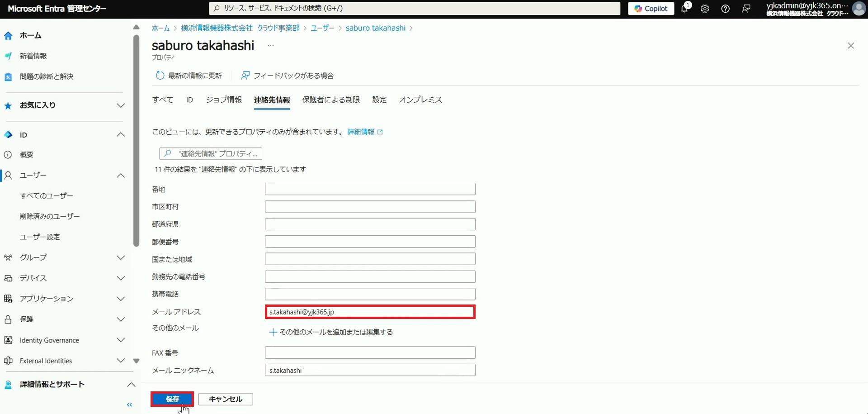868x414 pixels.
Task: Click the sidebar vertical scrollbar
Action: tap(137, 140)
